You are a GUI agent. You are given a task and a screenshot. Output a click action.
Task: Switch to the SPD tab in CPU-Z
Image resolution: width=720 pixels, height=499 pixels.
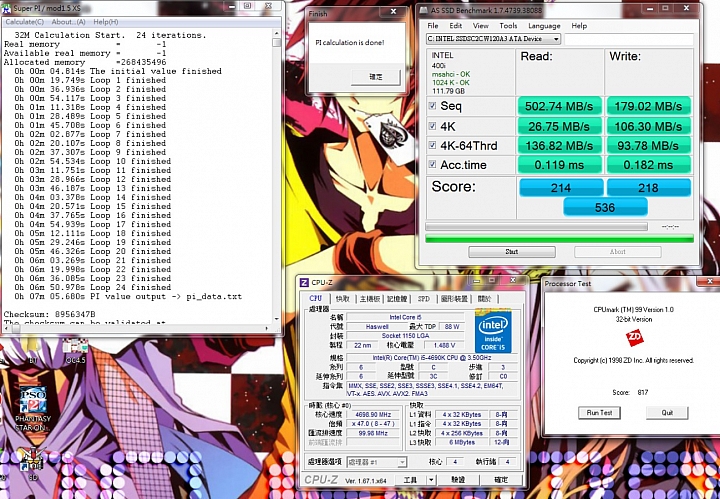[x=424, y=299]
